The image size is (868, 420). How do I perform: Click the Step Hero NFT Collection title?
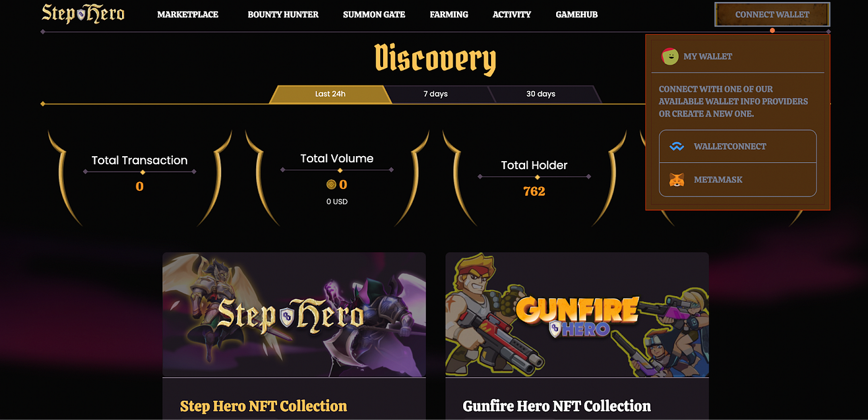point(263,406)
